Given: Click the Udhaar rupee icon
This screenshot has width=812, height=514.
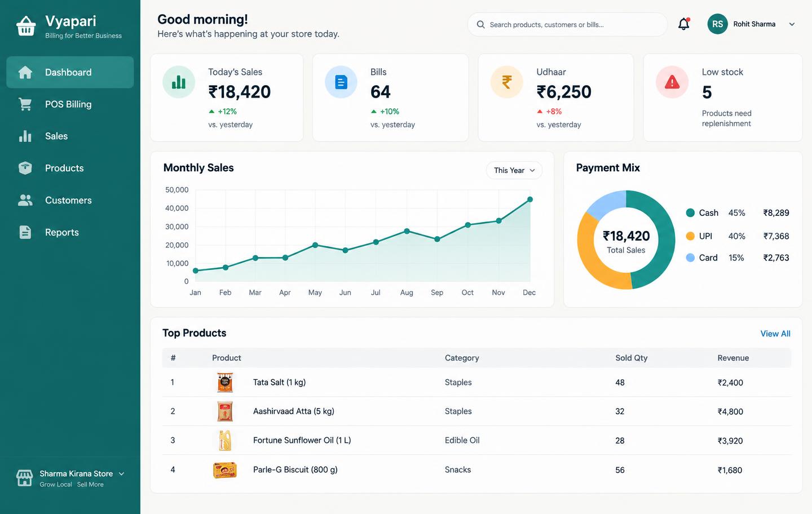Looking at the screenshot, I should (507, 82).
